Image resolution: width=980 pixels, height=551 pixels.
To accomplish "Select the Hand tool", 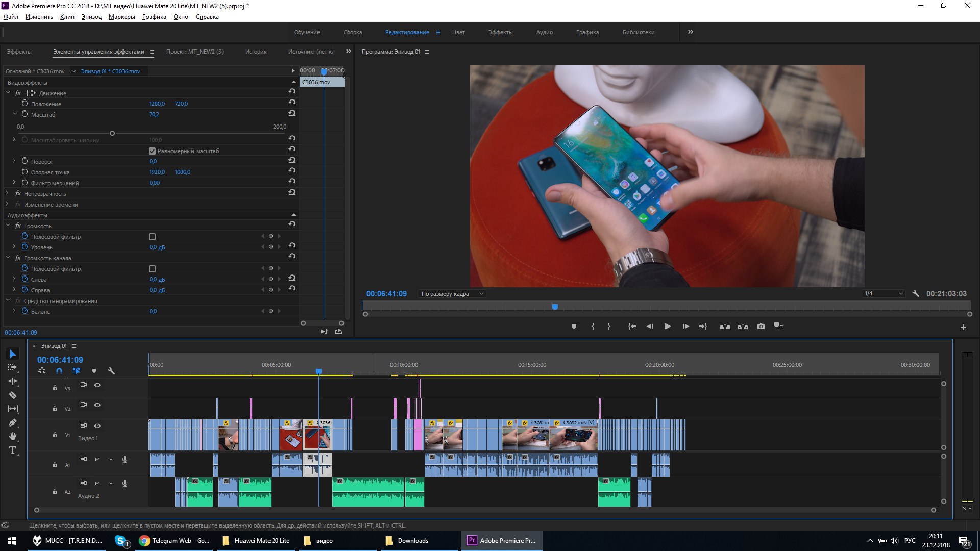I will tap(13, 436).
